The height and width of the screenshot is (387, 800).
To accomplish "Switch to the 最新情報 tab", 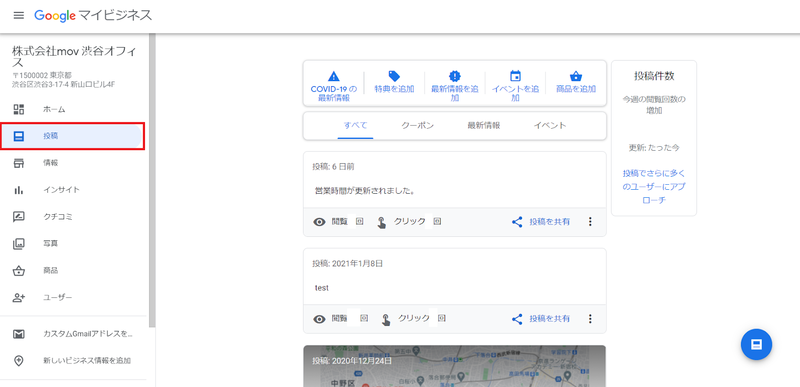I will click(484, 125).
